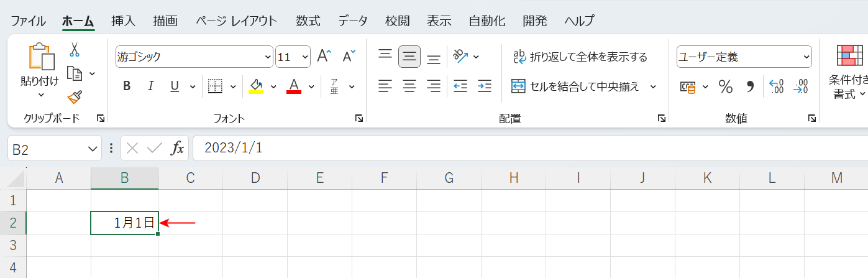
Task: Select the Format Painter brush icon
Action: click(75, 97)
